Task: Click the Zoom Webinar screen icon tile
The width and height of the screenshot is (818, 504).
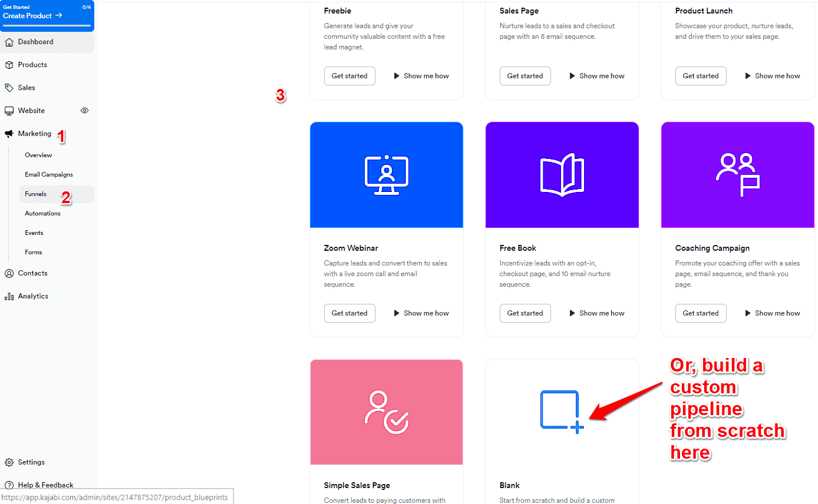Action: 386,174
